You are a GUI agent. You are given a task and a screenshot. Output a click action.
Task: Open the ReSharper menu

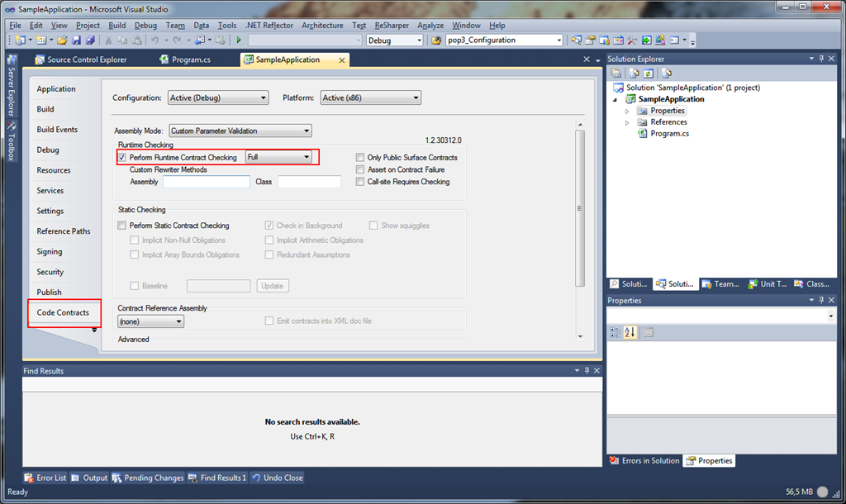[392, 26]
